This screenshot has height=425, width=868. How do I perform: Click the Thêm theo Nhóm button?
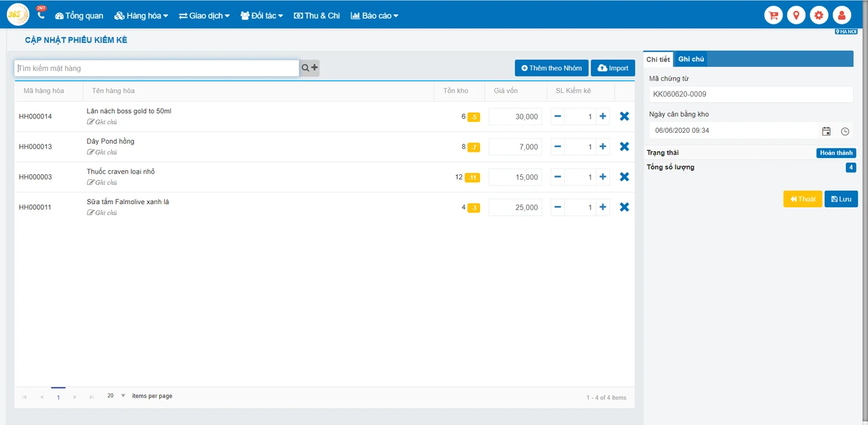click(x=551, y=68)
